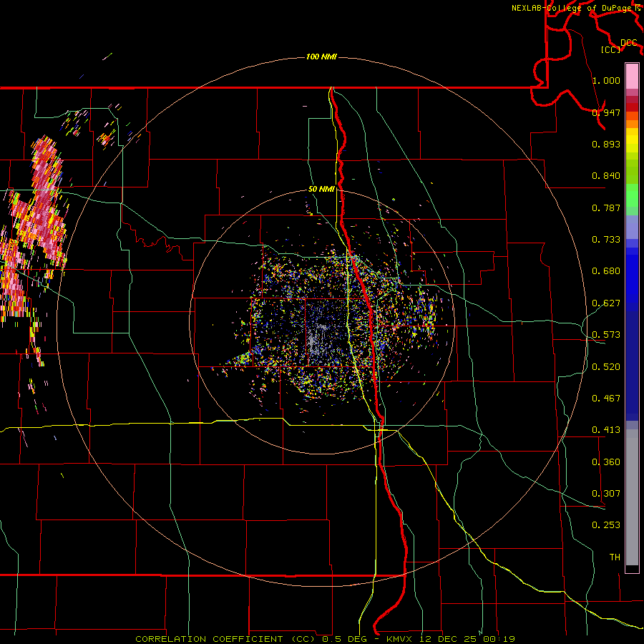Click the 0.360 scale label
The width and height of the screenshot is (644, 644).
coord(606,462)
